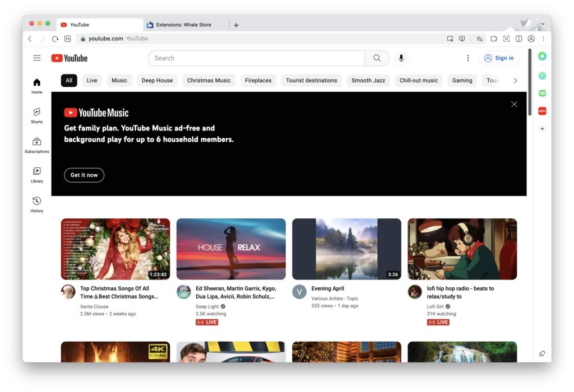
Task: Select the Smooth Jazz chip
Action: click(368, 81)
